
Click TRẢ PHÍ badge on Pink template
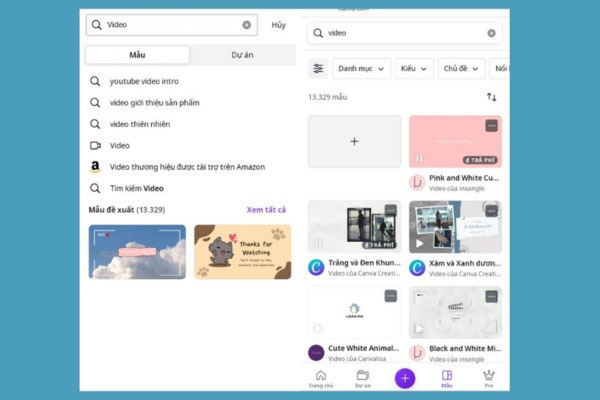click(480, 160)
